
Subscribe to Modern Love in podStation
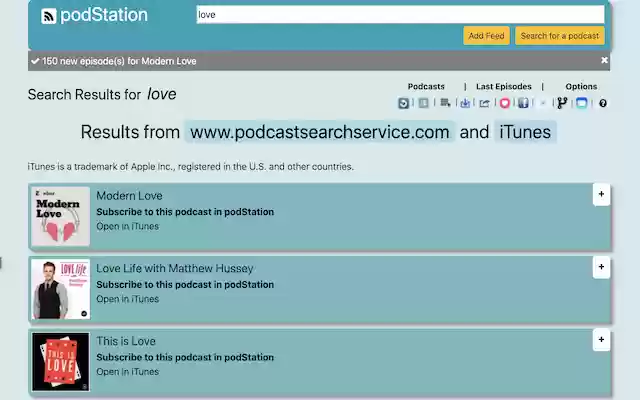[x=185, y=212]
